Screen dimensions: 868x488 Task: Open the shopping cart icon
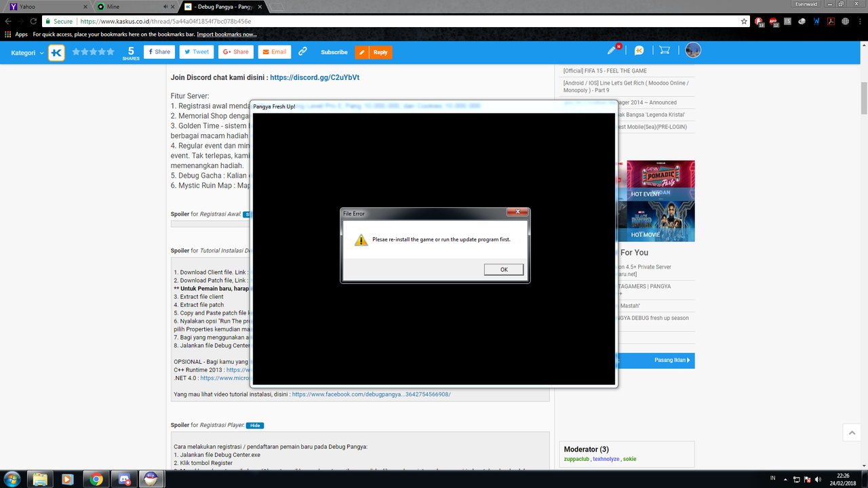click(x=665, y=50)
